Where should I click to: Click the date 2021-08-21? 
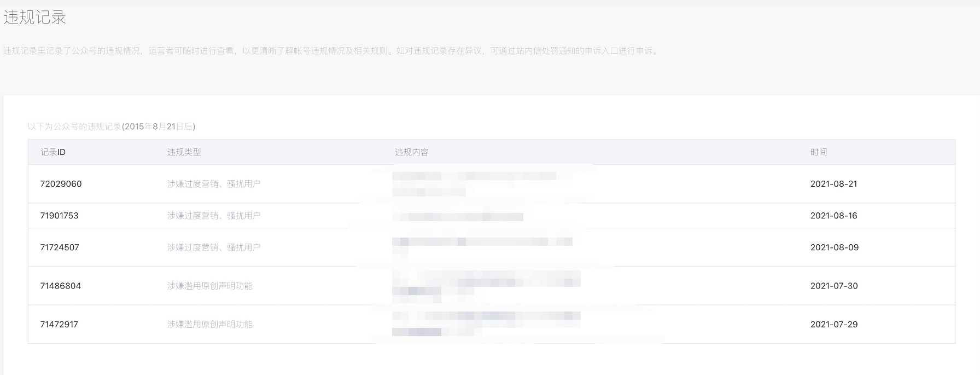[x=833, y=184]
